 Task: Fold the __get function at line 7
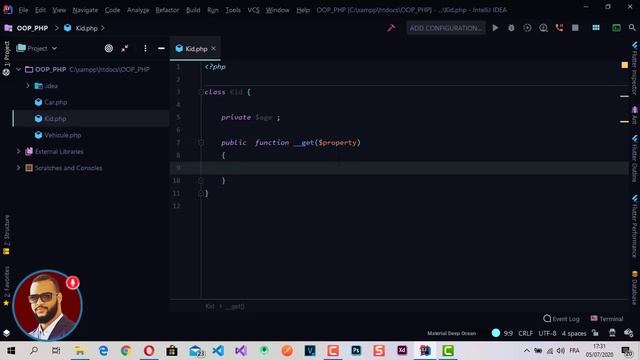201,142
